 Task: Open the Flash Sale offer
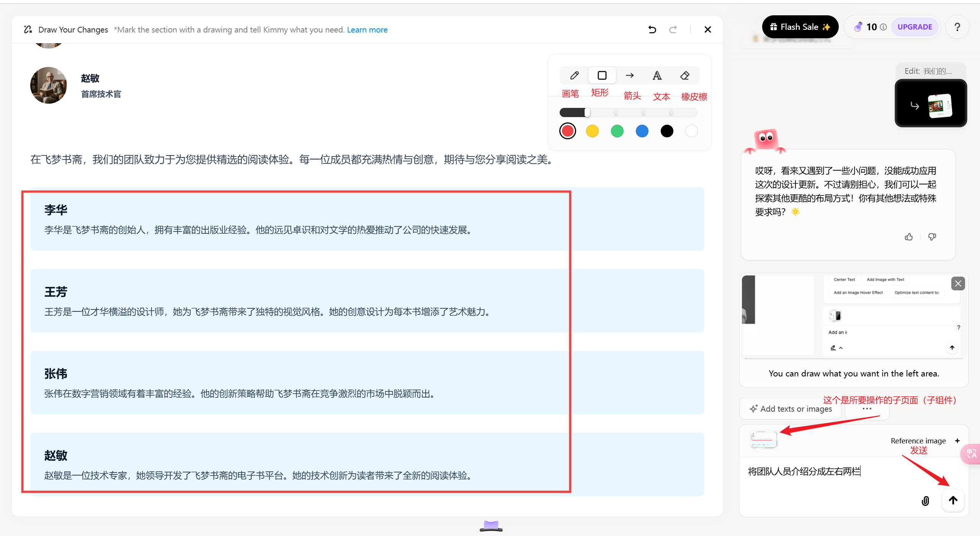800,27
